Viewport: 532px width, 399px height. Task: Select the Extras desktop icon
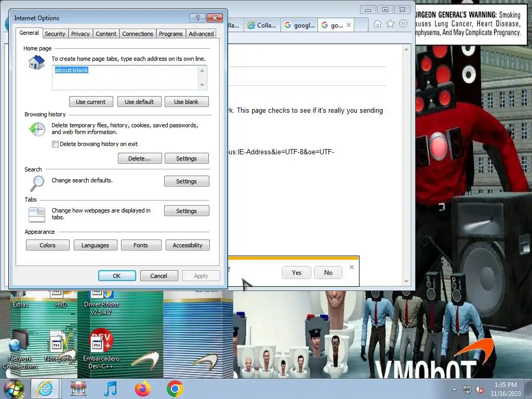(20, 299)
